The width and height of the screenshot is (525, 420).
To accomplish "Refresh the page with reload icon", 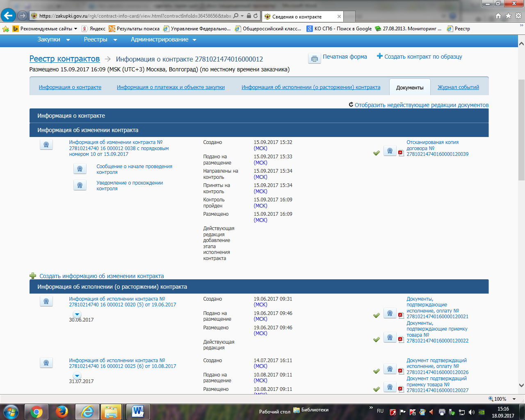I will click(x=256, y=16).
